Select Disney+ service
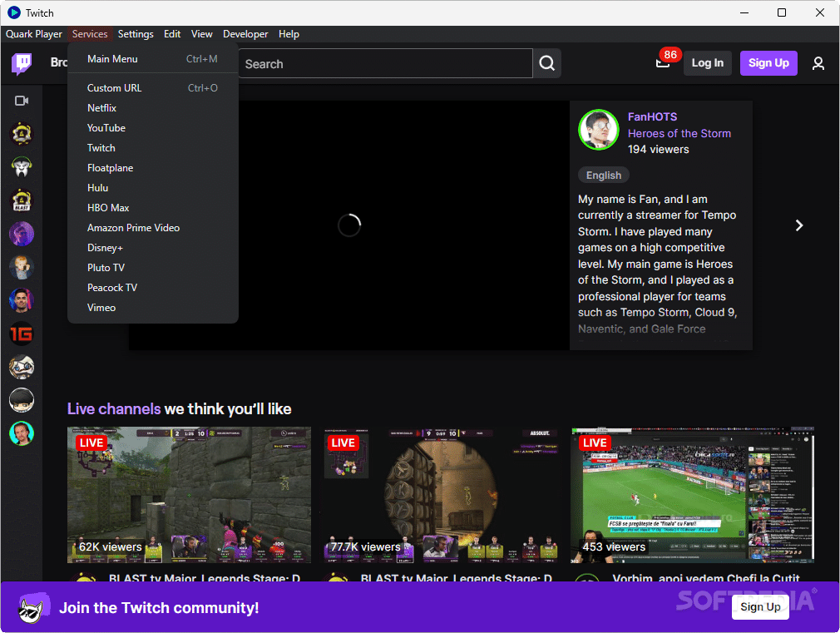 click(153, 248)
